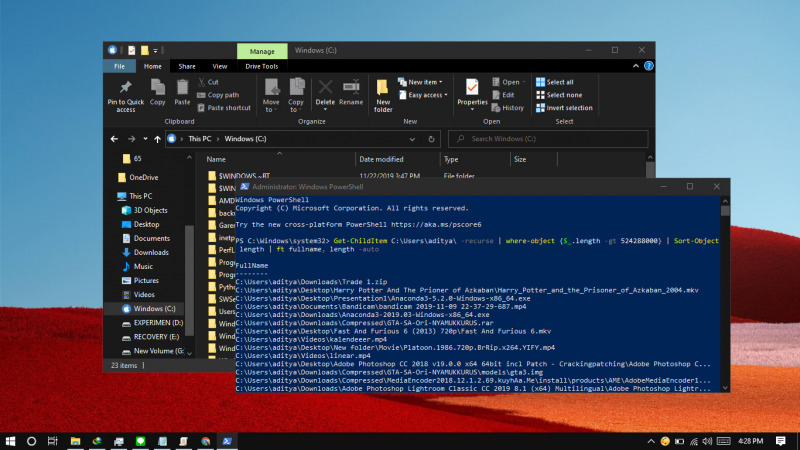Select Documents in navigation pane

point(146,238)
